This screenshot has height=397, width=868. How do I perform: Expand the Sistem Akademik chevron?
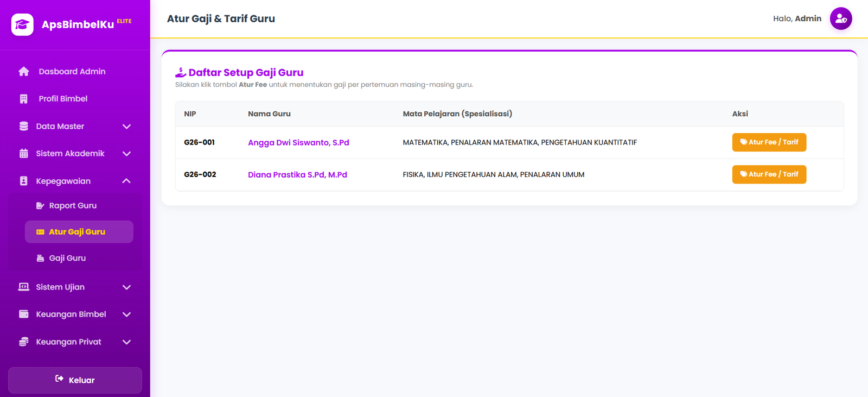point(127,154)
